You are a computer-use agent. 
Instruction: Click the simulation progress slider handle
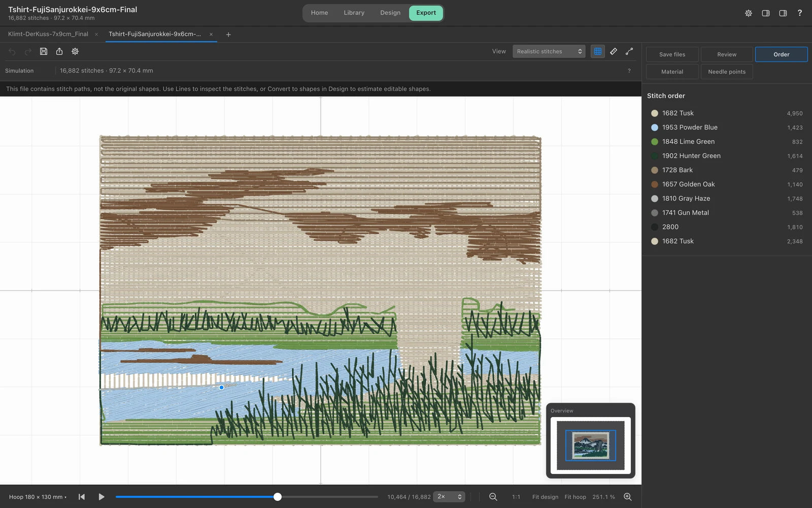click(278, 497)
